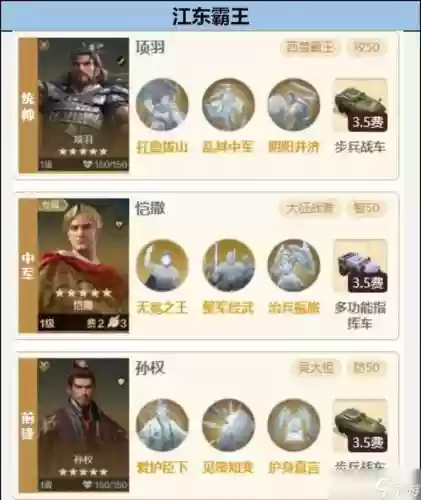This screenshot has height=500, width=421.
Task: Click the 西楚霸王 title tag
Action: [x=310, y=47]
